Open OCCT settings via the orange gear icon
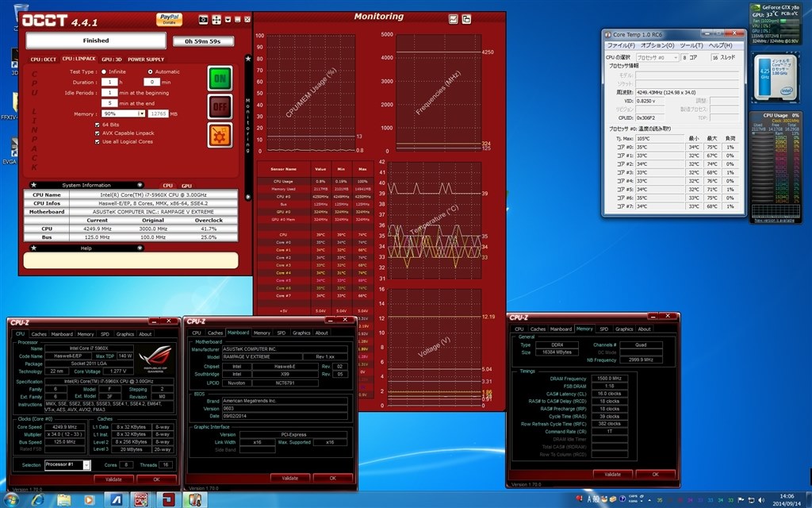 click(219, 135)
